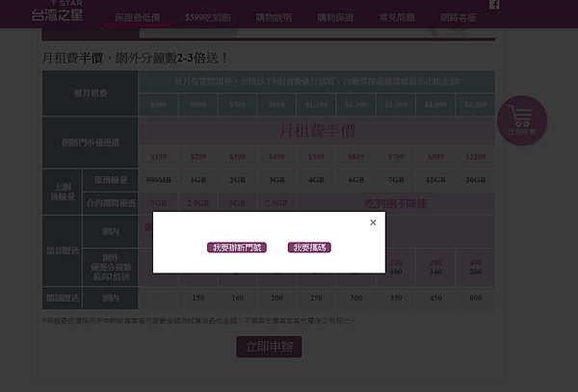Click the struck-through 12GB cell
This screenshot has width=578, height=392.
tap(435, 180)
